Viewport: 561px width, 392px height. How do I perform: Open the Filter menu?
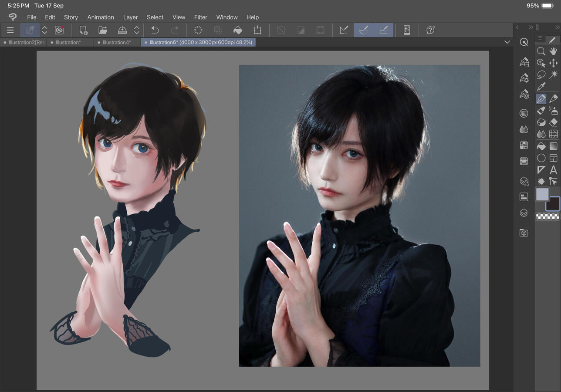point(201,17)
